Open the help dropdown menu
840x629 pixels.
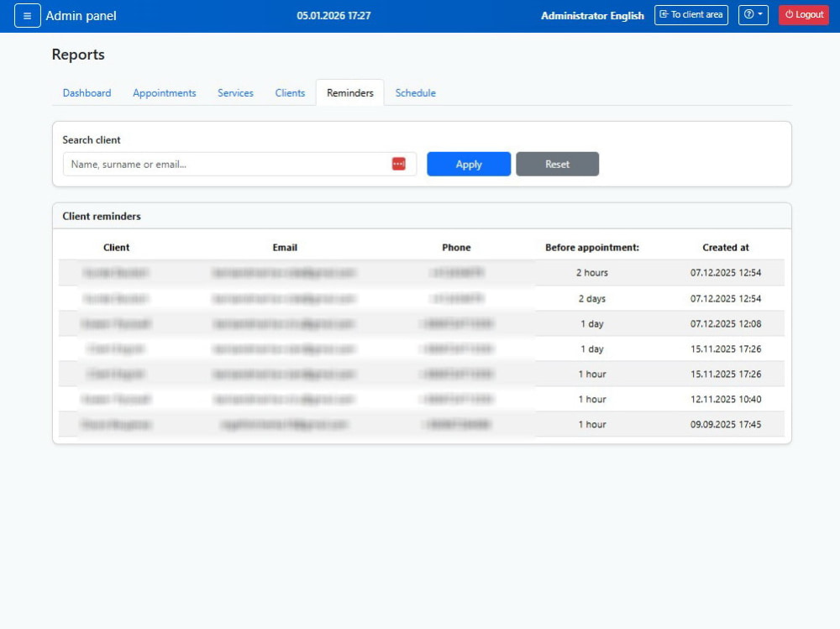(x=753, y=15)
